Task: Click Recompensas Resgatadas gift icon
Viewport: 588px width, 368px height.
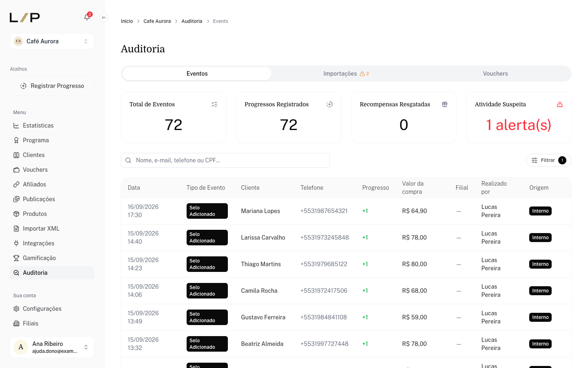Action: pyautogui.click(x=445, y=104)
